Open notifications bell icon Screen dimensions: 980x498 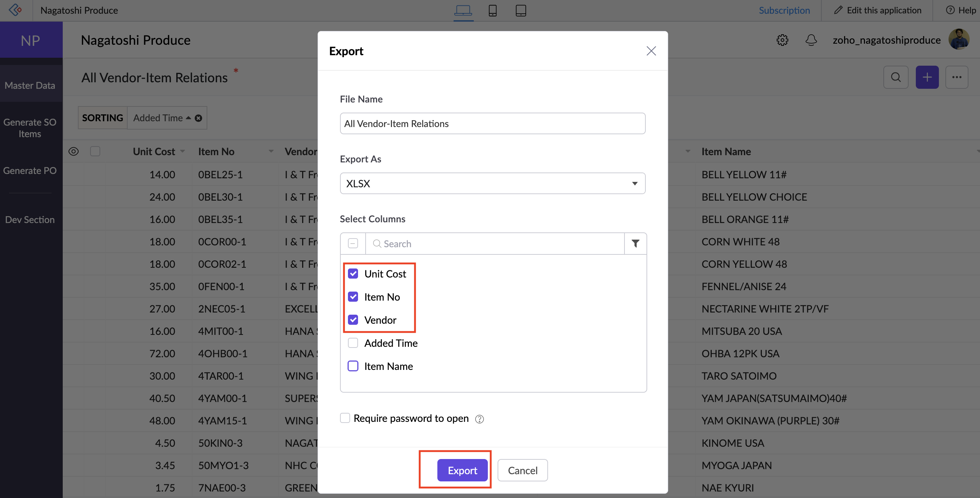click(811, 40)
